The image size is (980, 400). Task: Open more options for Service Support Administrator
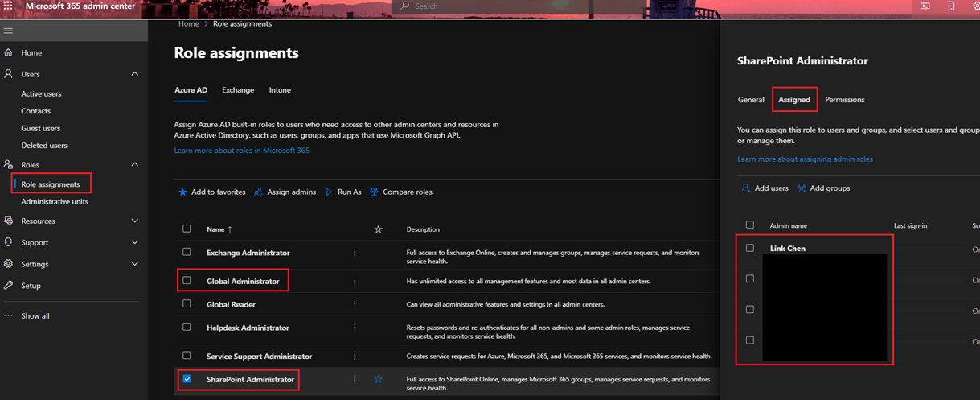pyautogui.click(x=355, y=356)
